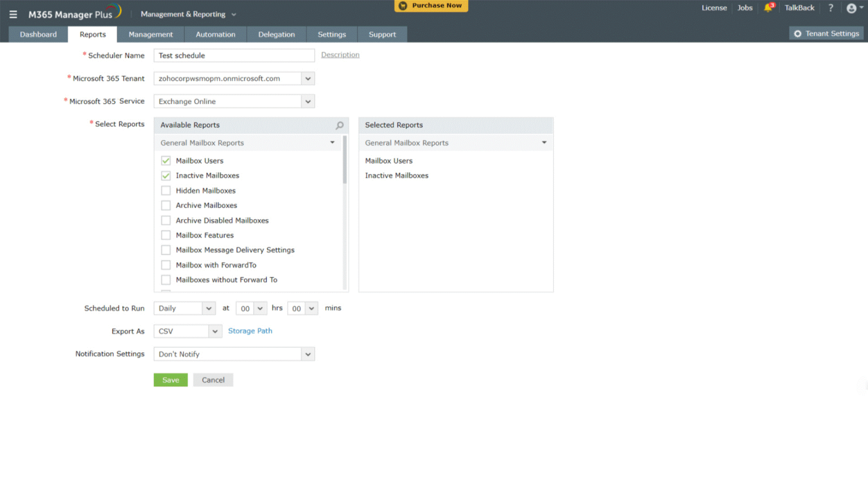Open the user account icon
Image resolution: width=868 pixels, height=488 pixels.
click(x=852, y=8)
